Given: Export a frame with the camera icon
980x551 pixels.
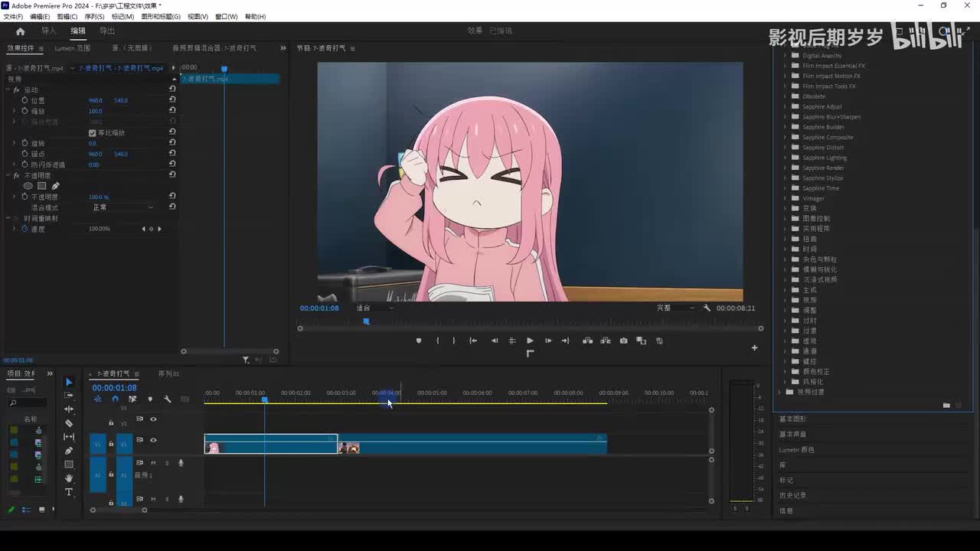Looking at the screenshot, I should click(624, 341).
